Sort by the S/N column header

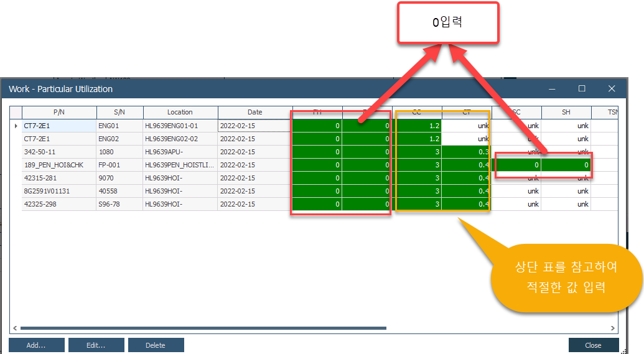[119, 113]
